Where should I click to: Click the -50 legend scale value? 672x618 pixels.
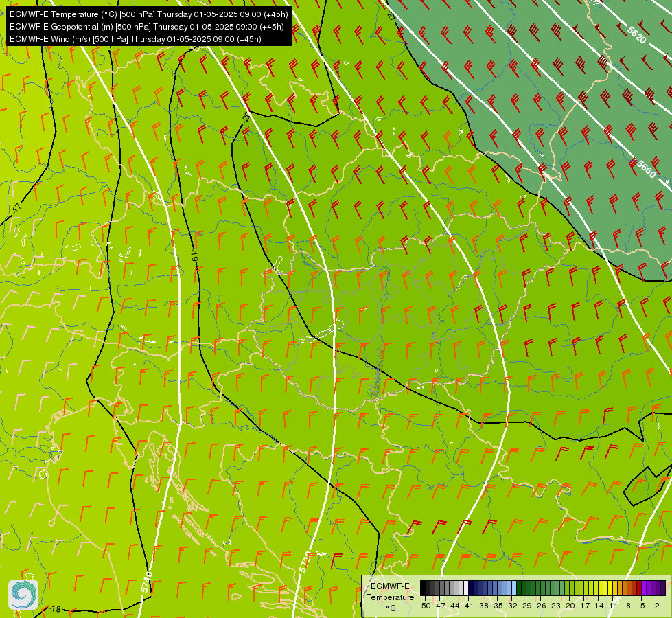425,606
